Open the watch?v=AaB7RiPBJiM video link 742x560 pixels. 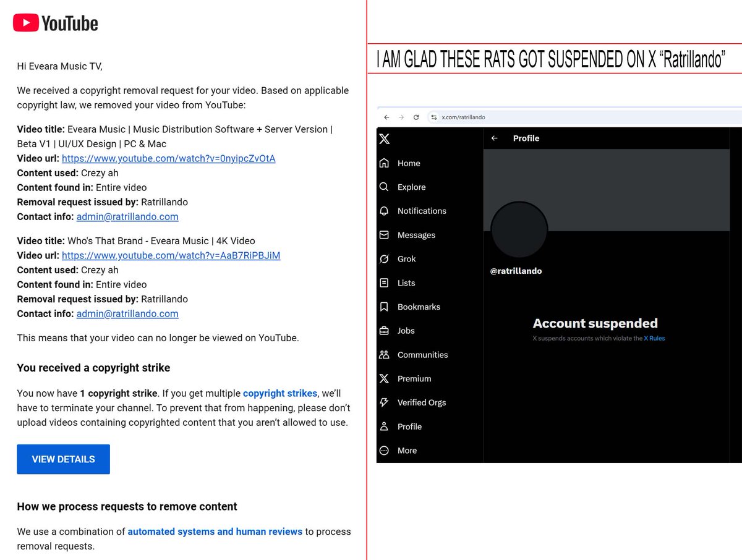[171, 255]
